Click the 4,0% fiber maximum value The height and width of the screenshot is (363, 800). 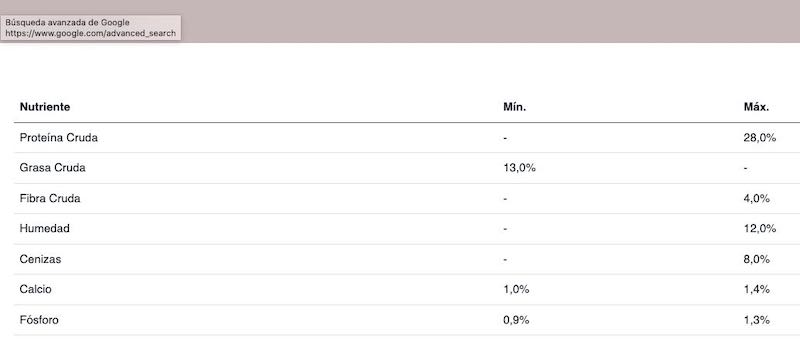pos(757,199)
